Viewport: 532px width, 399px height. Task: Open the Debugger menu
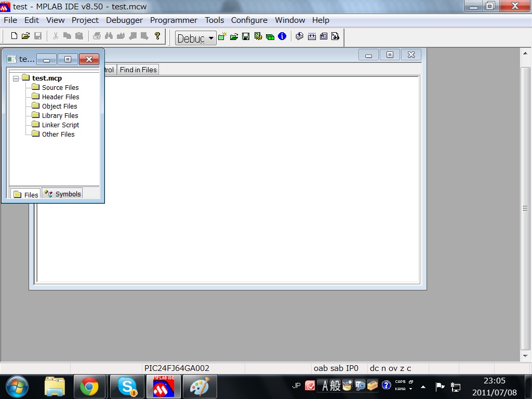[124, 20]
